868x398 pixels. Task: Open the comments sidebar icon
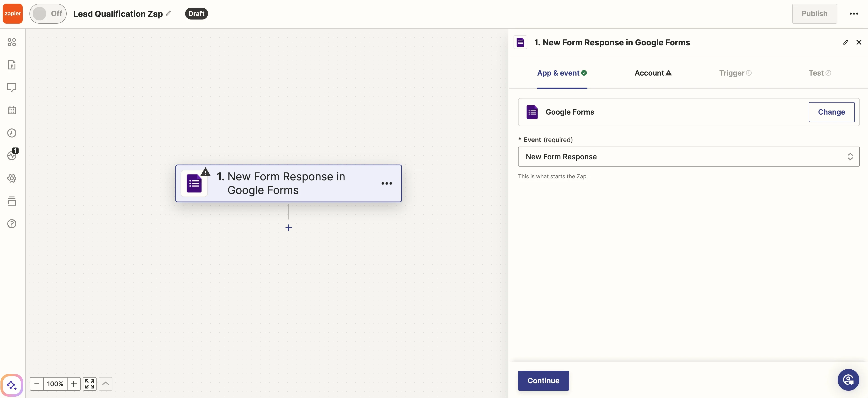[12, 87]
